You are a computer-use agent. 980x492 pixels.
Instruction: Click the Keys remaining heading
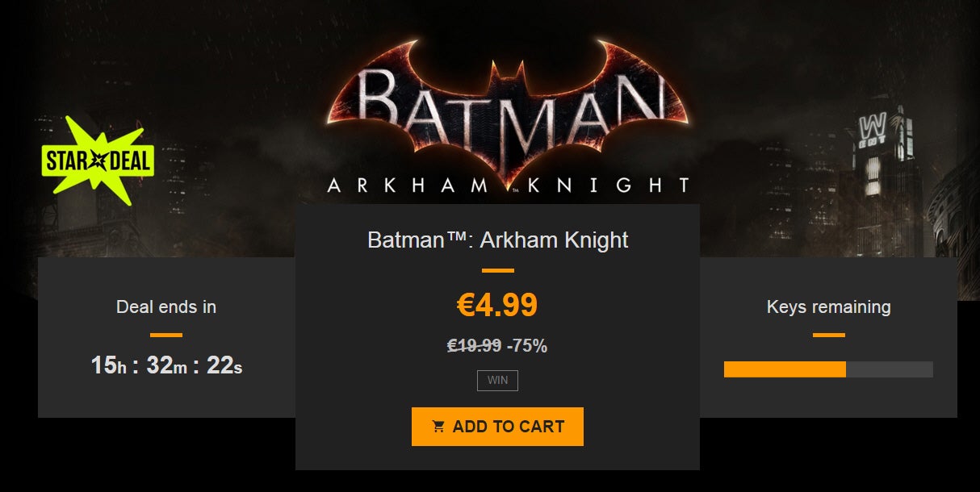828,307
